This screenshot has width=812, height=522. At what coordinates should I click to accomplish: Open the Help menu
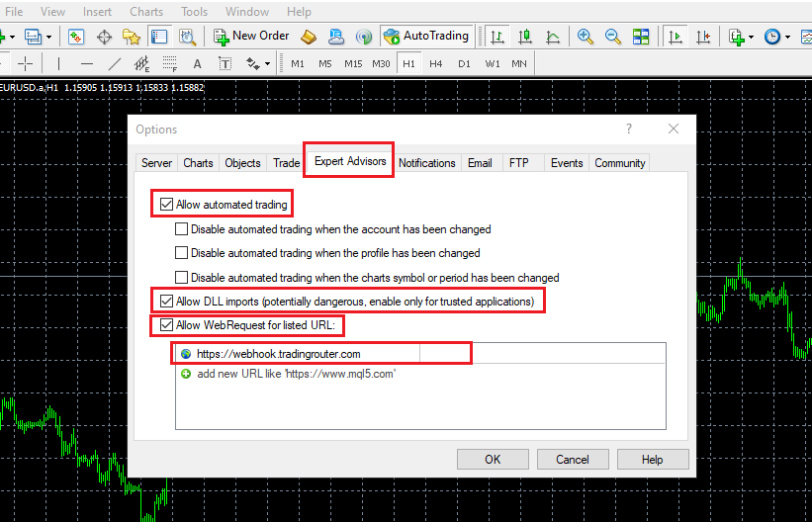coord(299,12)
